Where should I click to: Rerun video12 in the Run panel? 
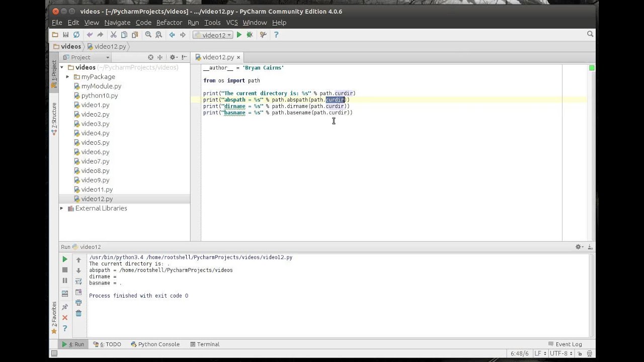point(64,259)
